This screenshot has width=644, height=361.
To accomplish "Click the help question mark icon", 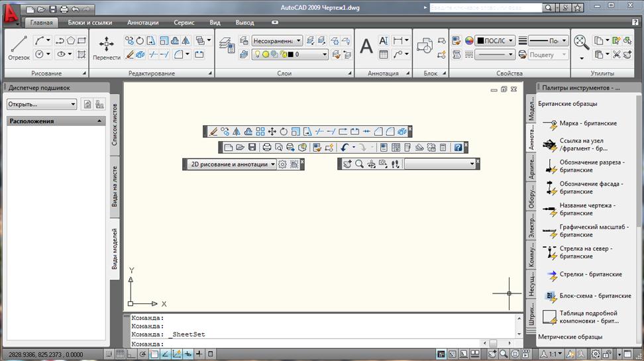I will 458,147.
